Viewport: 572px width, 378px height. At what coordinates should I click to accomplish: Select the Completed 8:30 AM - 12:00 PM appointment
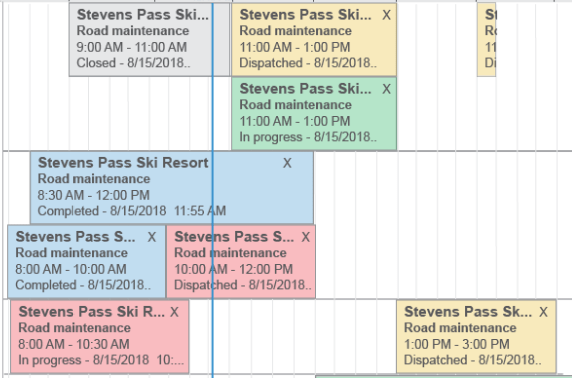(172, 188)
